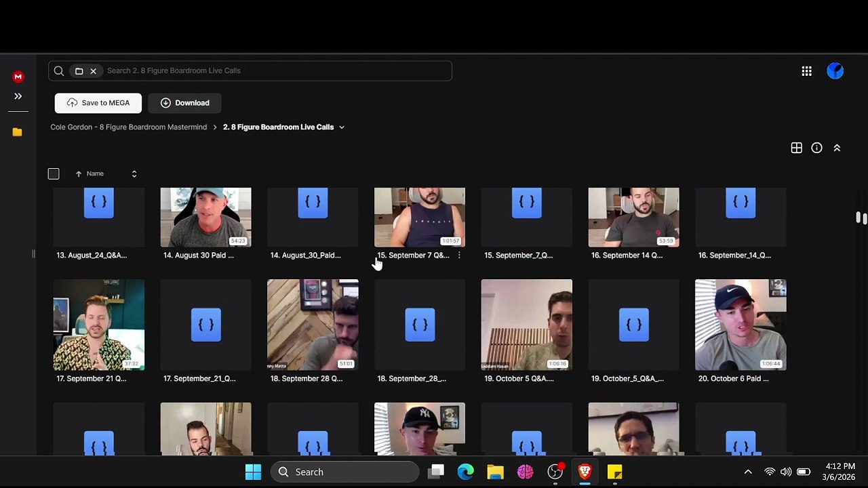Select the 14. August_30_Paid JSON file icon

click(313, 203)
